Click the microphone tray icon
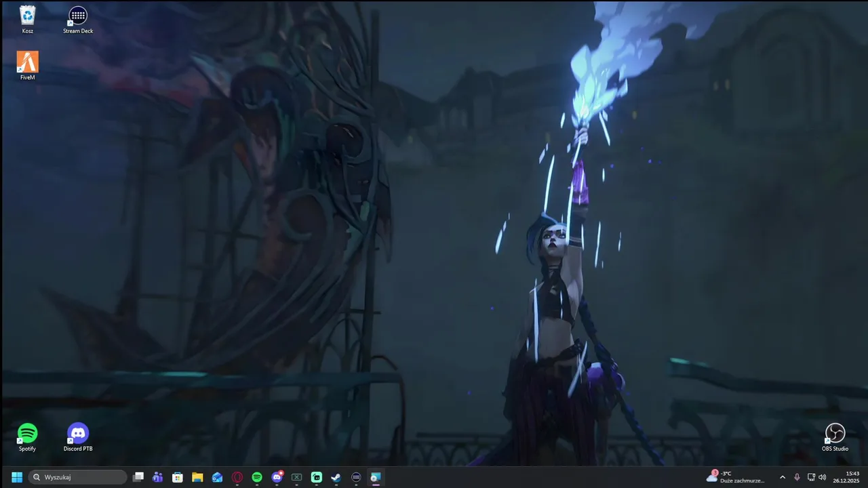 pyautogui.click(x=797, y=477)
